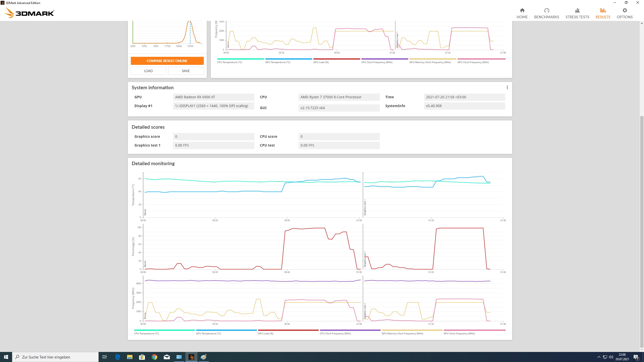Open File Explorer from the taskbar
Viewport: 644px width, 362px height.
point(130,357)
